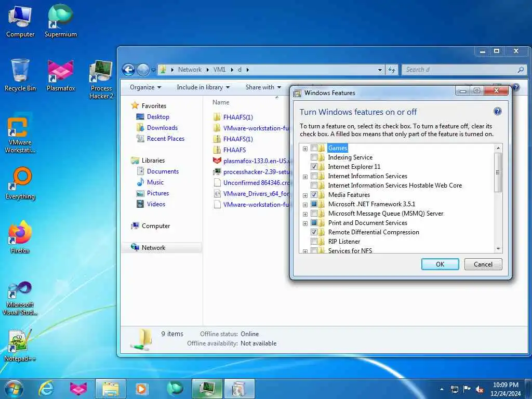Switch to Process Hacker taskbar button

pyautogui.click(x=207, y=389)
